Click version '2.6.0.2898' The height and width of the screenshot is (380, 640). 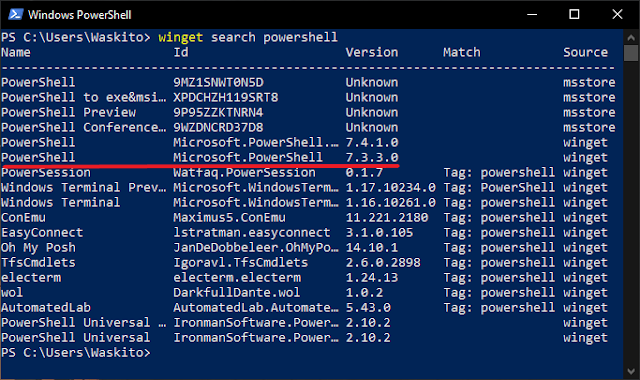(383, 262)
